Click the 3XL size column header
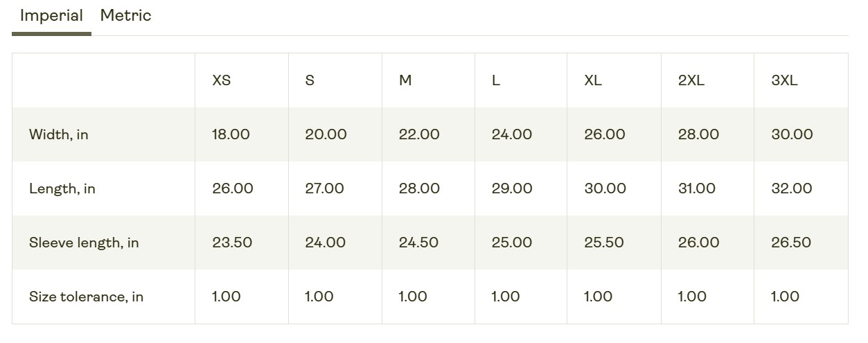This screenshot has width=868, height=343. click(x=784, y=80)
